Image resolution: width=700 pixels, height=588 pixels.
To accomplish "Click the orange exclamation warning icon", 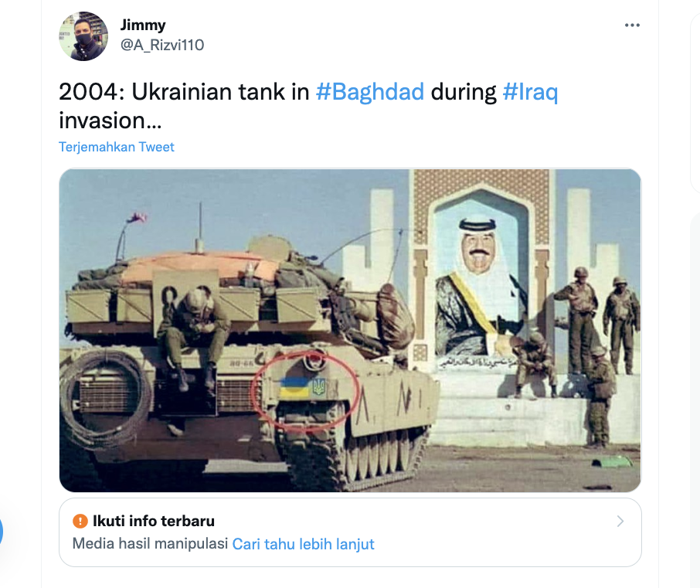I will [80, 521].
